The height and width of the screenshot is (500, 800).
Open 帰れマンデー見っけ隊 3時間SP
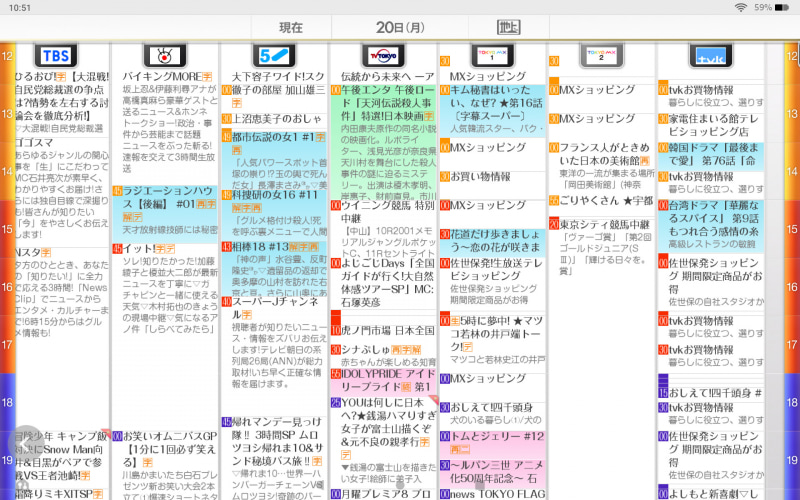pos(274,458)
